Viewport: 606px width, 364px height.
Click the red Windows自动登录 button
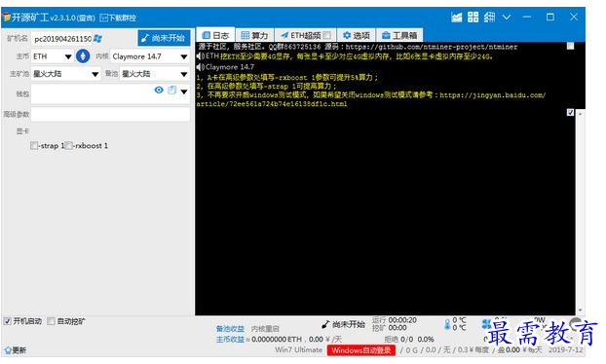click(x=361, y=350)
